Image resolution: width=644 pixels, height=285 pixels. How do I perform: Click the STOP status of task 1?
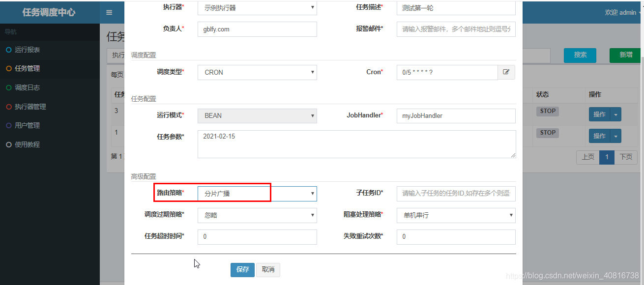[548, 133]
